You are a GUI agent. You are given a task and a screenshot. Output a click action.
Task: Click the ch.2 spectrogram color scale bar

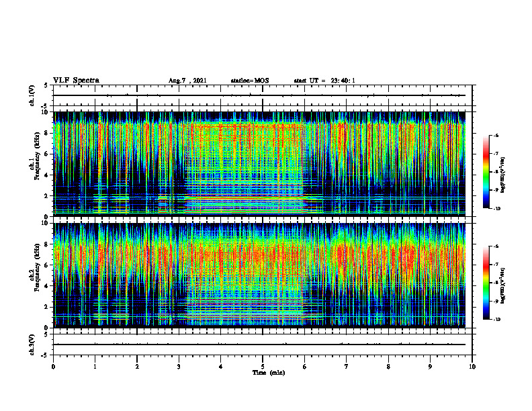[x=486, y=283]
